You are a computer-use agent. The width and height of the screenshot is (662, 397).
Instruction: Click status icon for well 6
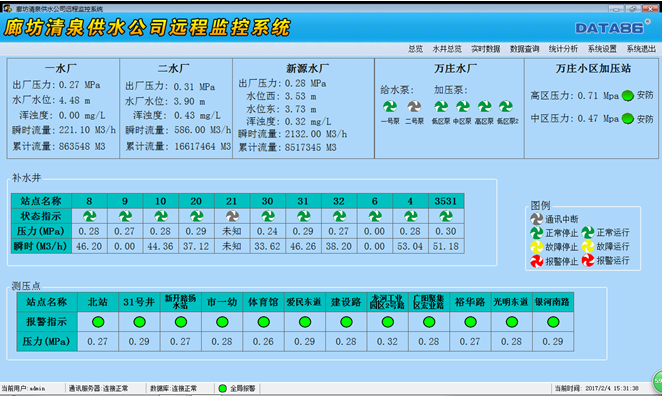tap(374, 216)
